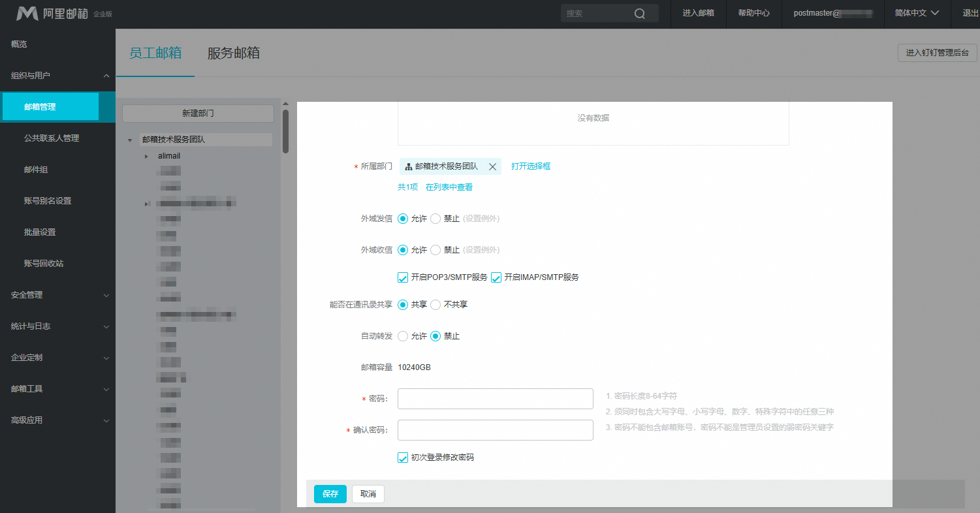The height and width of the screenshot is (513, 980).
Task: Select 禁止 for 外域发信
Action: pos(435,219)
